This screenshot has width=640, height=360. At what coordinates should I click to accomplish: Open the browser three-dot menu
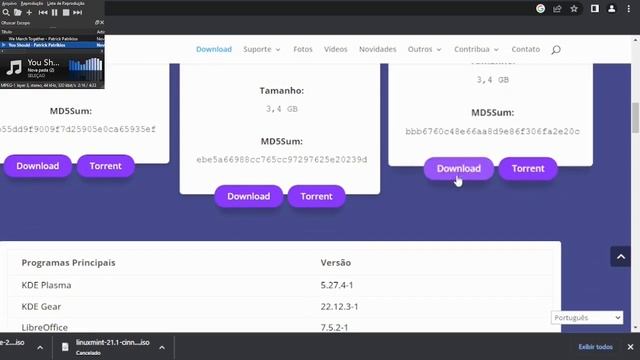click(629, 9)
